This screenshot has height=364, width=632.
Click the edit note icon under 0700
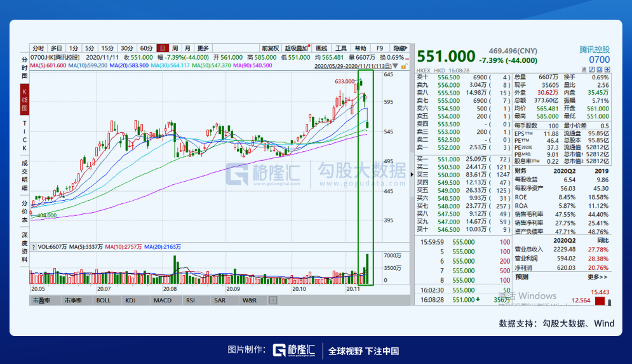(x=592, y=70)
